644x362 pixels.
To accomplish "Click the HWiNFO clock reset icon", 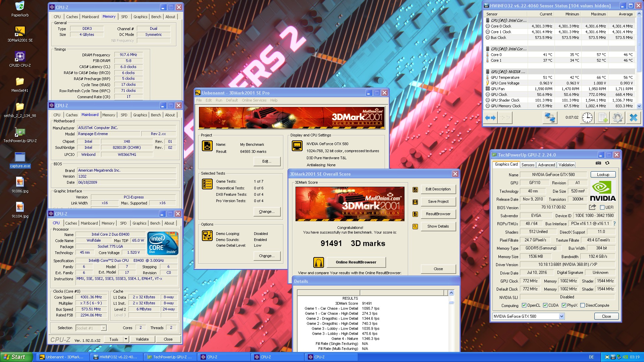I will pyautogui.click(x=587, y=118).
